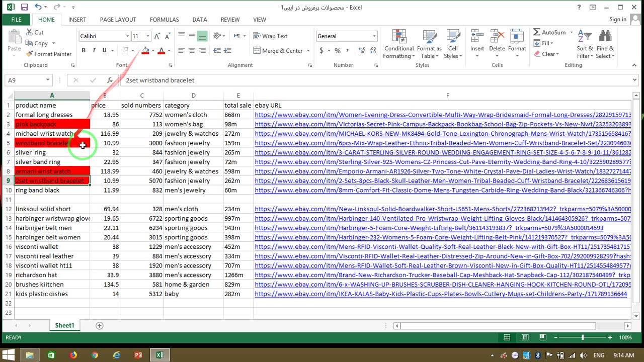The image size is (644, 362).
Task: Select the Format Painter brush
Action: tap(49, 54)
